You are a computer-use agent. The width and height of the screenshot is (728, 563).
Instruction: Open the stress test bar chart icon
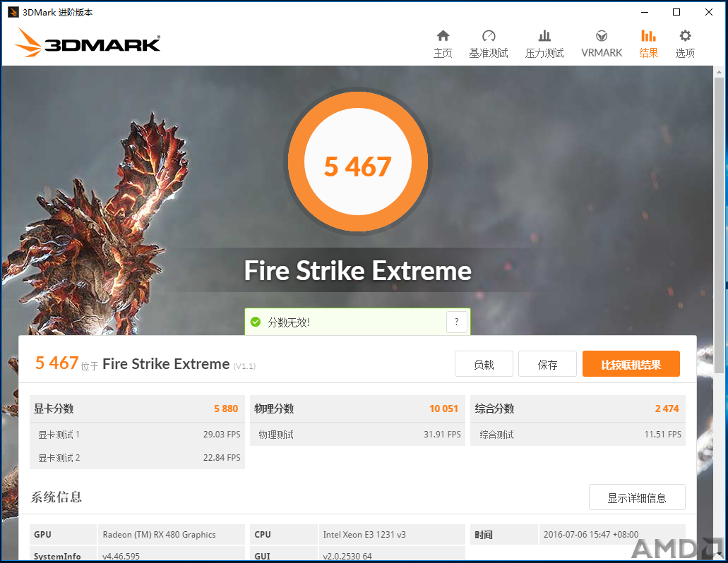[544, 36]
